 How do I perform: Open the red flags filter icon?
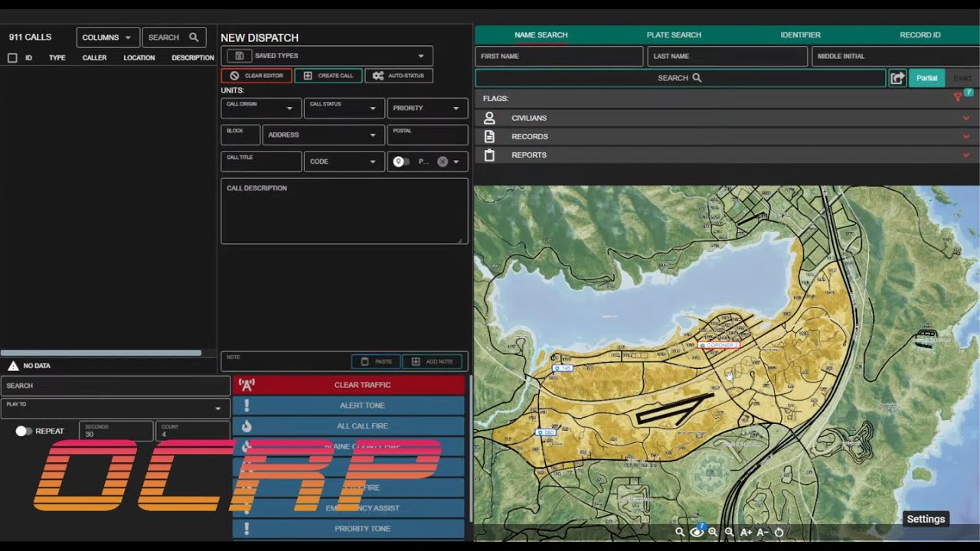pos(957,97)
